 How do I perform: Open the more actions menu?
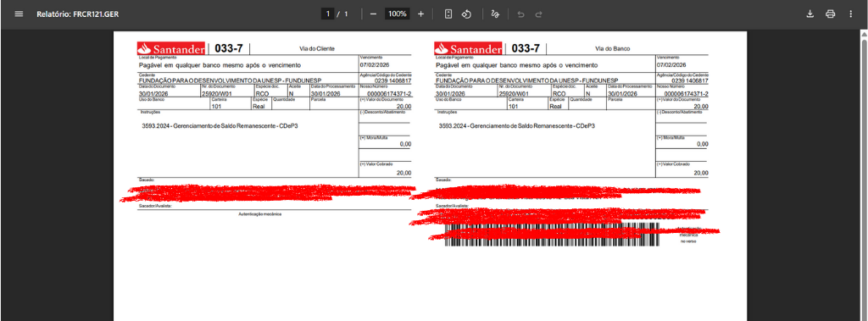pyautogui.click(x=851, y=14)
